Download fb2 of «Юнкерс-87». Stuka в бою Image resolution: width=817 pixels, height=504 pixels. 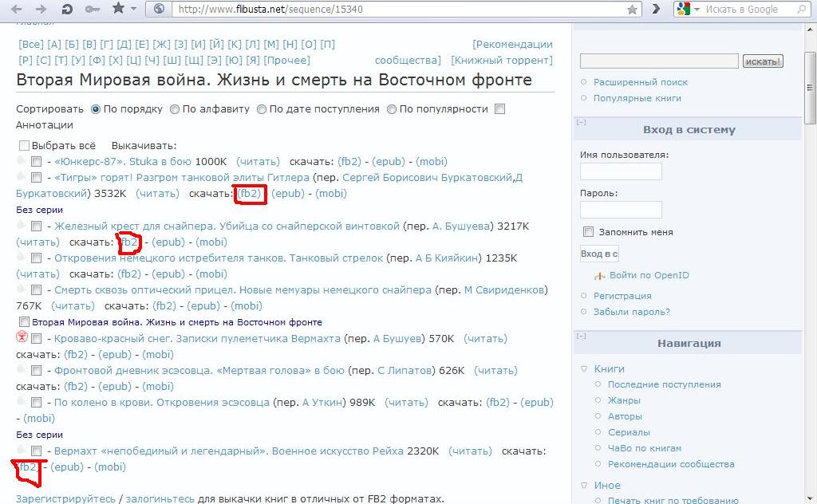click(x=349, y=161)
